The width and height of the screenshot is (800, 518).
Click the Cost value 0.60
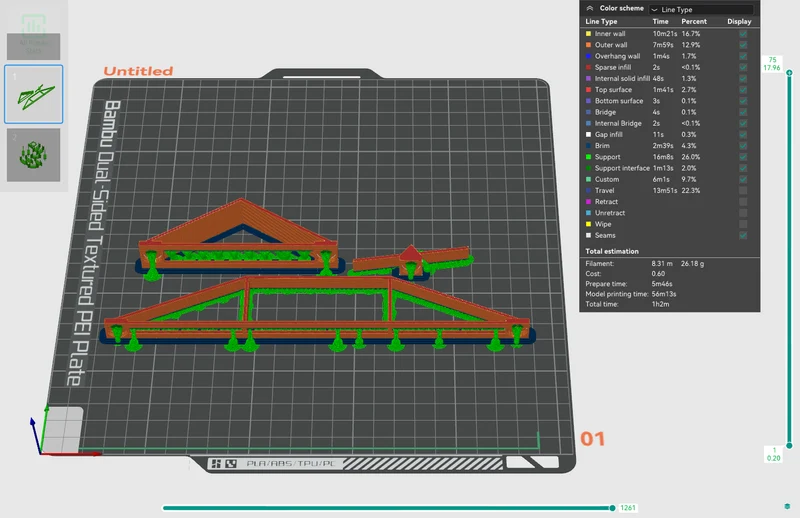click(x=658, y=274)
